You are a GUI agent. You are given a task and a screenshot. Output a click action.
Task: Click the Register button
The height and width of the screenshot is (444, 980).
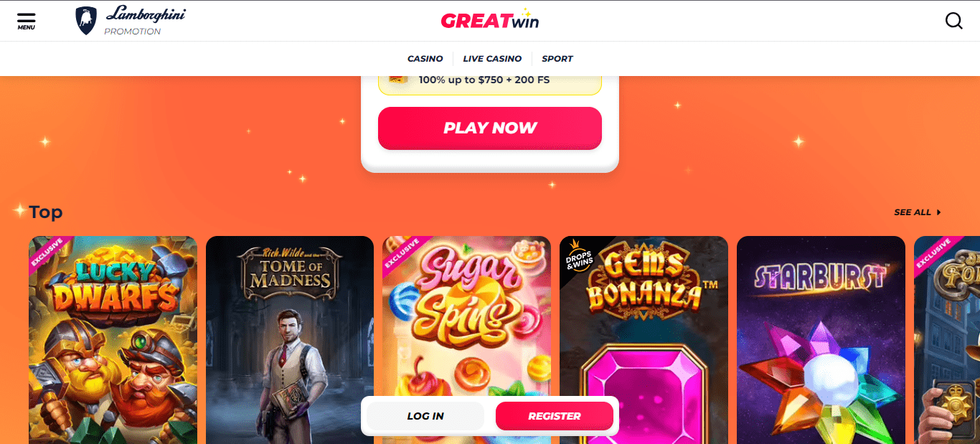point(555,416)
